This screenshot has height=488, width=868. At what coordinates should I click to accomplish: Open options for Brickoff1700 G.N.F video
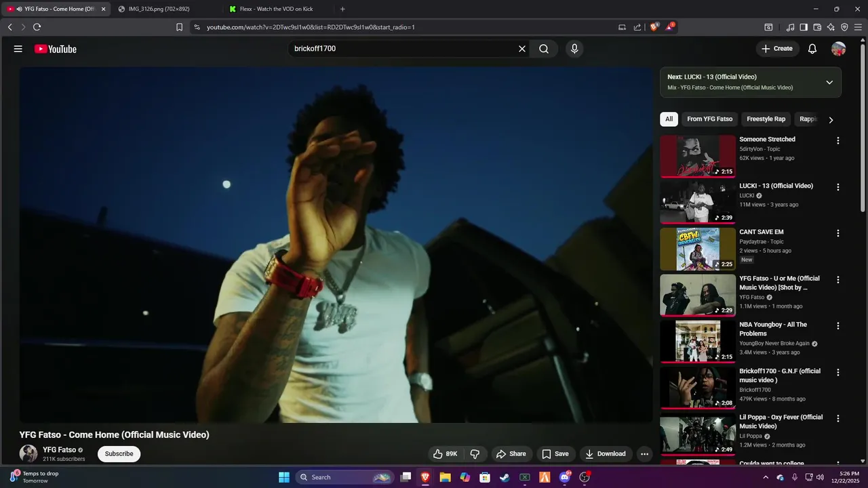coord(838,372)
